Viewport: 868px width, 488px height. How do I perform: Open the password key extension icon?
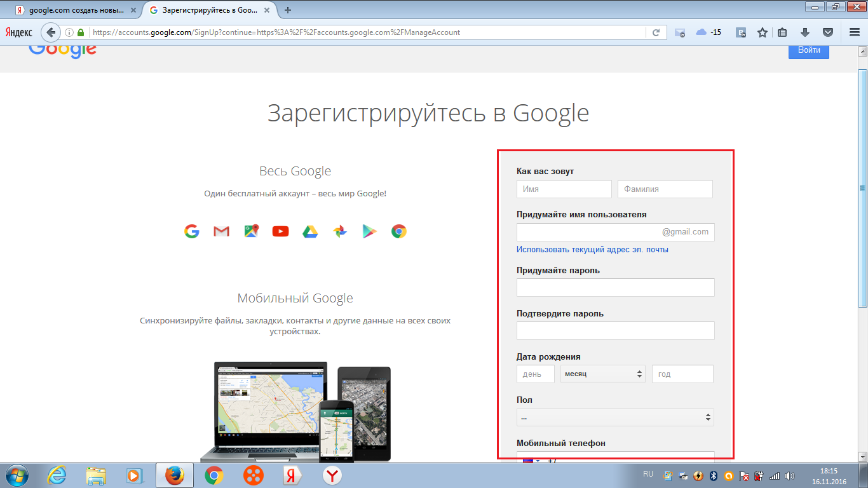tap(740, 32)
